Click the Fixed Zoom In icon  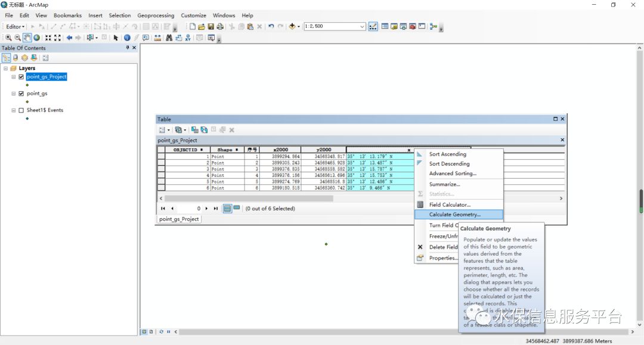pos(48,38)
